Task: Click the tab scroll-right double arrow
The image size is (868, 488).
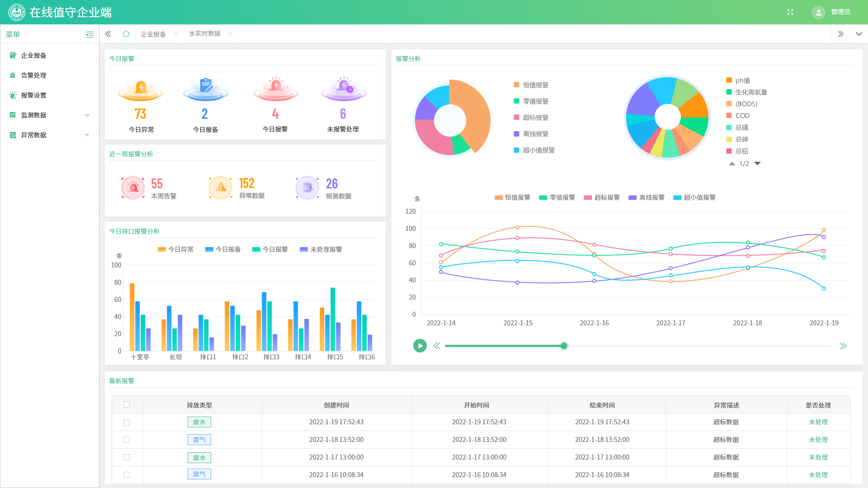Action: (x=840, y=34)
